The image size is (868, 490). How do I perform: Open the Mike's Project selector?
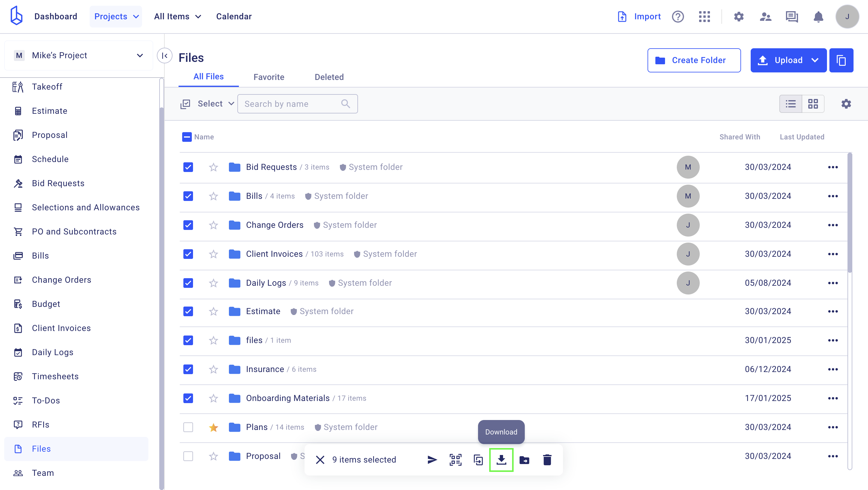click(78, 56)
